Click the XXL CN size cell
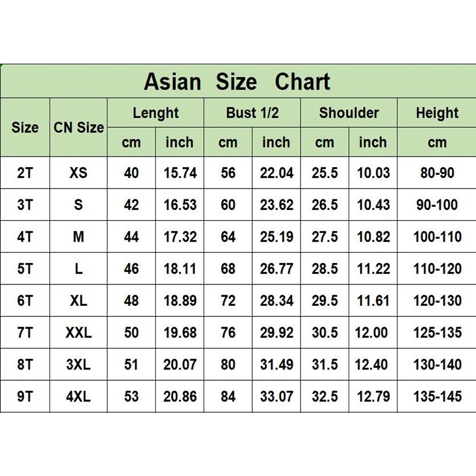476x476 pixels. click(79, 333)
